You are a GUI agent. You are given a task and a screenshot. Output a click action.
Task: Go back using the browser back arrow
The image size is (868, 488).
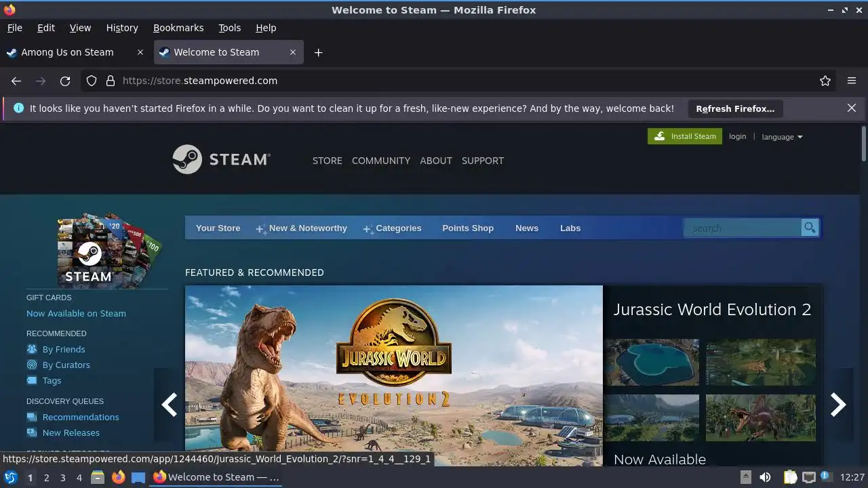click(16, 81)
